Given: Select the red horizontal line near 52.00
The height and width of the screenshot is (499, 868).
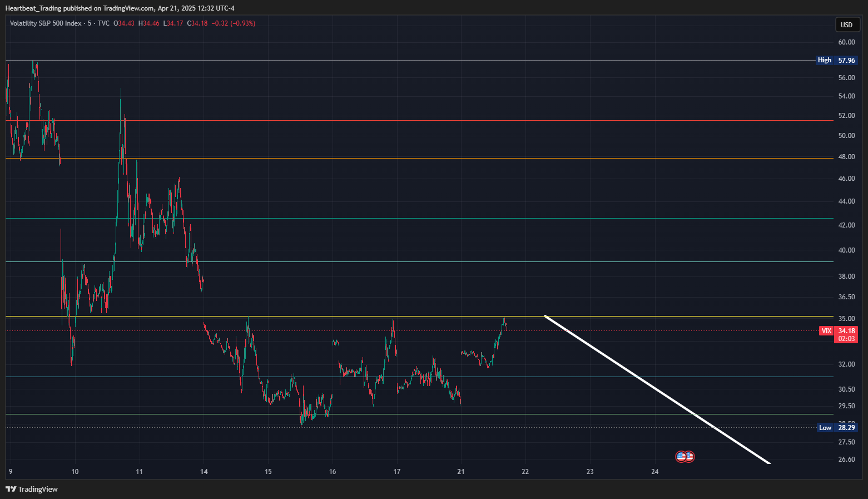Looking at the screenshot, I should [419, 120].
